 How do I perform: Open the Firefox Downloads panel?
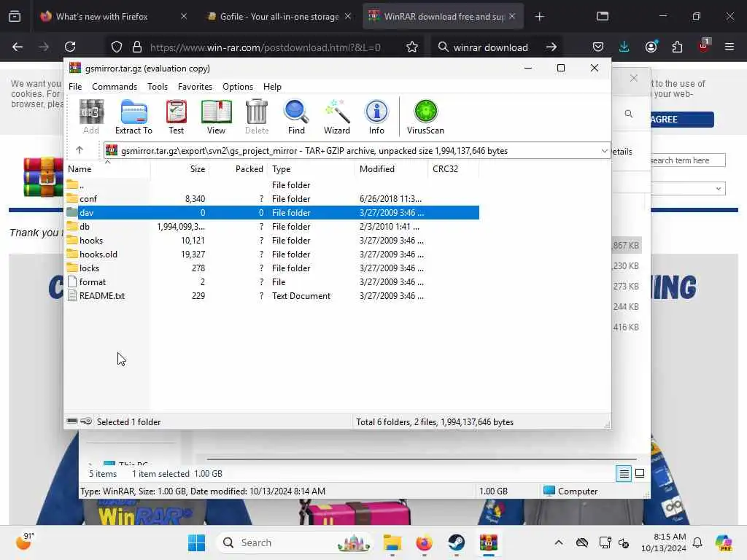pos(624,47)
